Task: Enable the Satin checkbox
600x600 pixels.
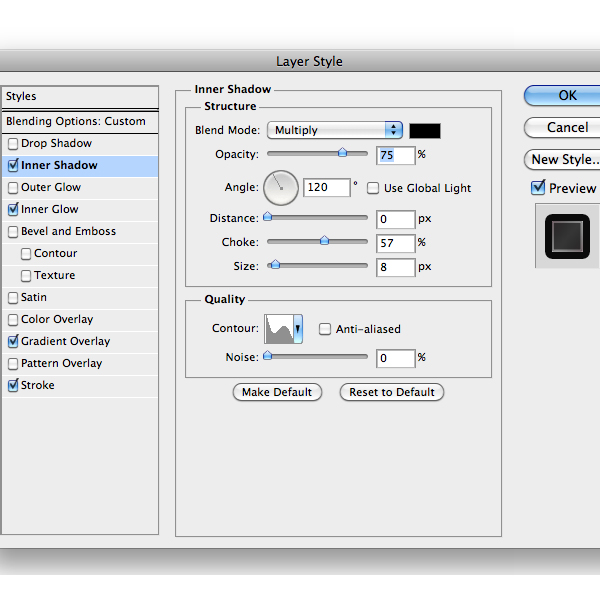Action: (13, 298)
